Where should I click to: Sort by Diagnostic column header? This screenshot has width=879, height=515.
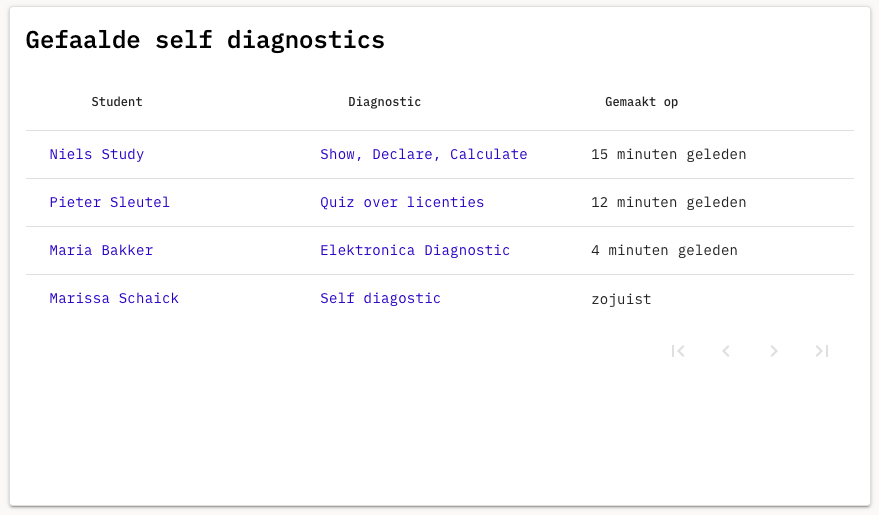pos(385,102)
